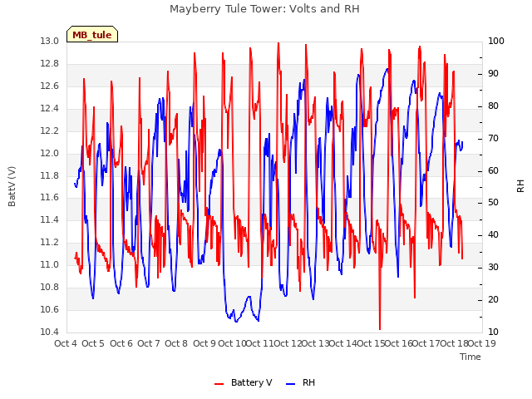The image size is (532, 399).
Task: Click the 100 value on the RH axis
Action: point(496,41)
